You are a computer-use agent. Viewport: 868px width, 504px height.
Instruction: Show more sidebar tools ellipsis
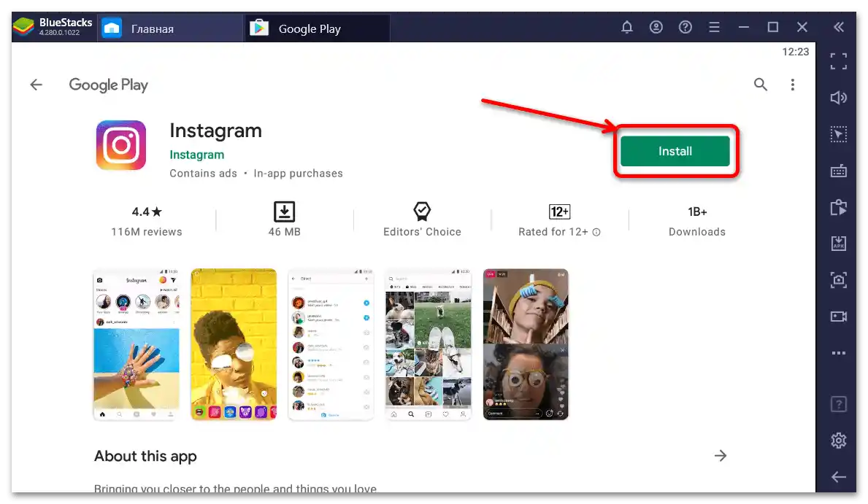point(839,352)
